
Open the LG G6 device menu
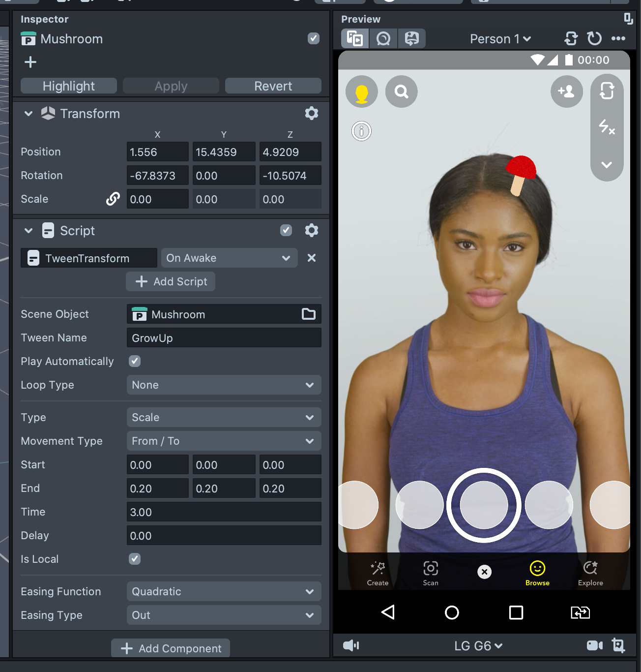[478, 646]
